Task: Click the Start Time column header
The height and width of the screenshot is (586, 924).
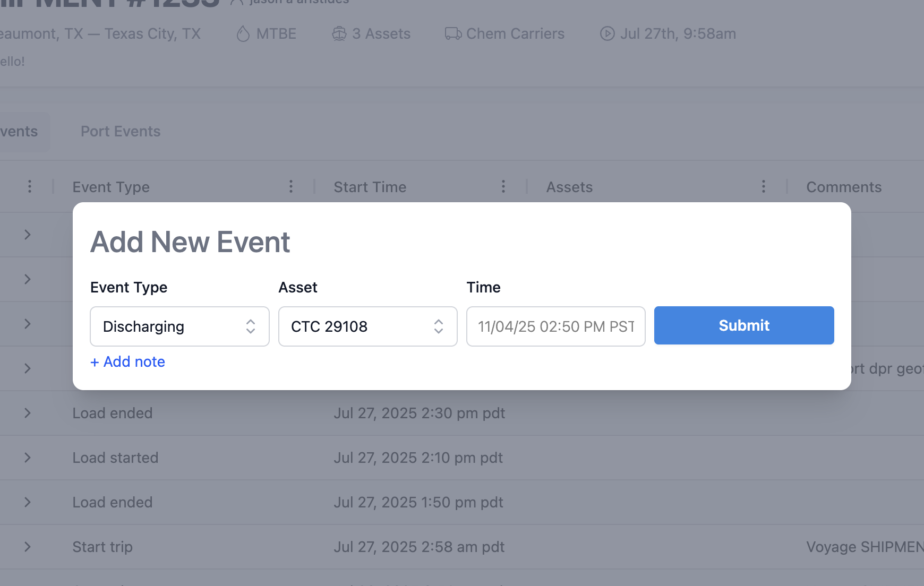Action: pos(370,187)
